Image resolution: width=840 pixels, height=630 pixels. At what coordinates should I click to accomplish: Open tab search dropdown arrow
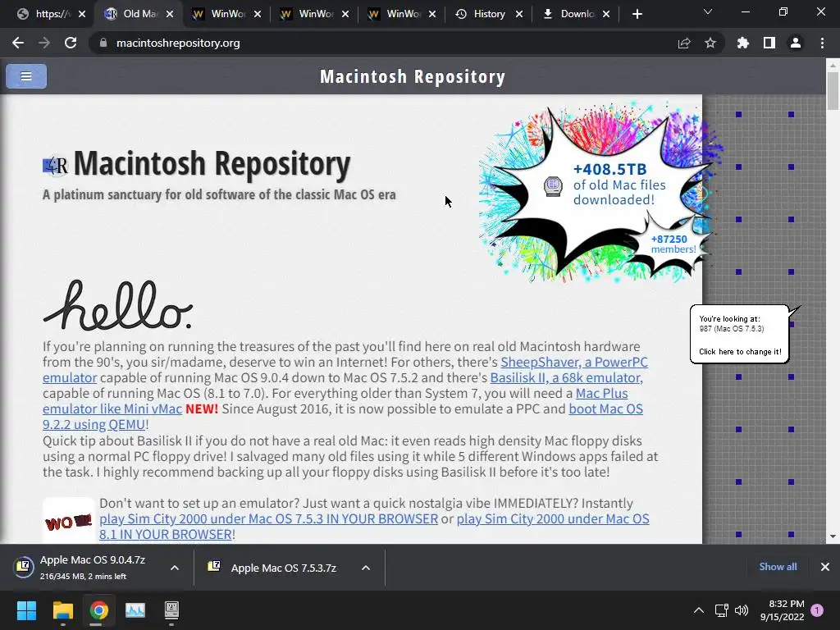click(708, 11)
